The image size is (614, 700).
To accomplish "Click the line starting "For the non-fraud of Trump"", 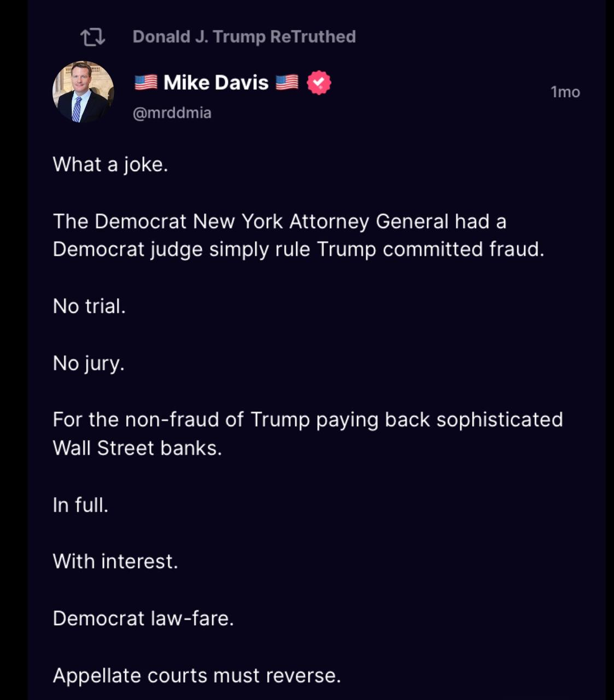I will point(307,419).
